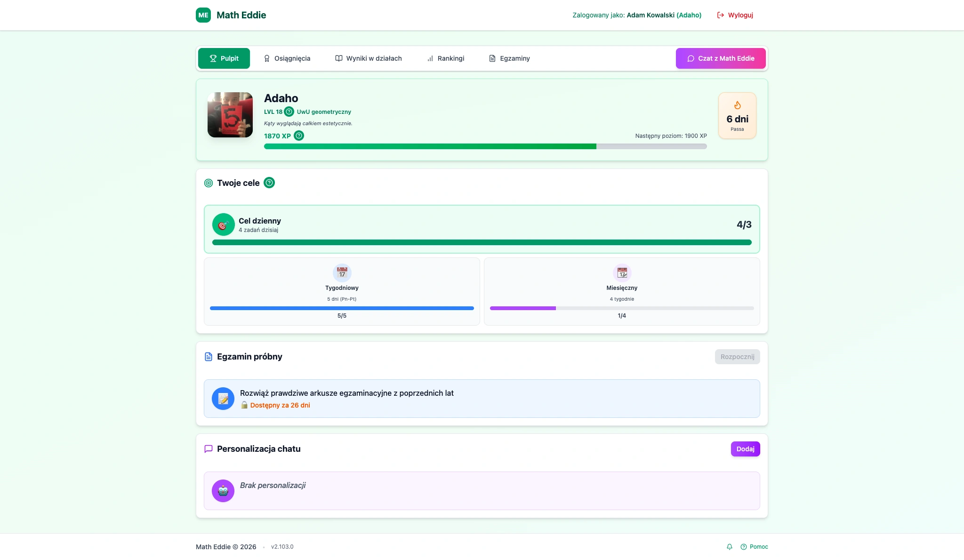Image resolution: width=964 pixels, height=560 pixels.
Task: Click the Cel dzienny progress bar
Action: click(482, 242)
